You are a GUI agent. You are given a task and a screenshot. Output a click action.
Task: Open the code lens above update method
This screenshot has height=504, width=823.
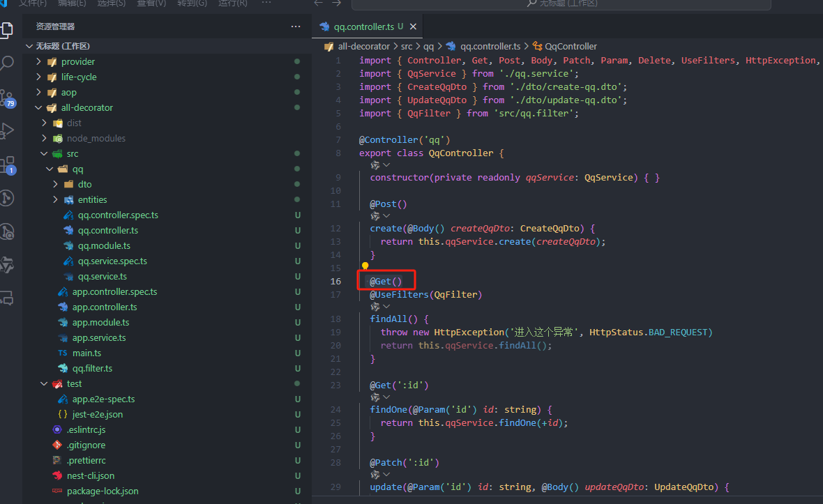click(x=381, y=474)
